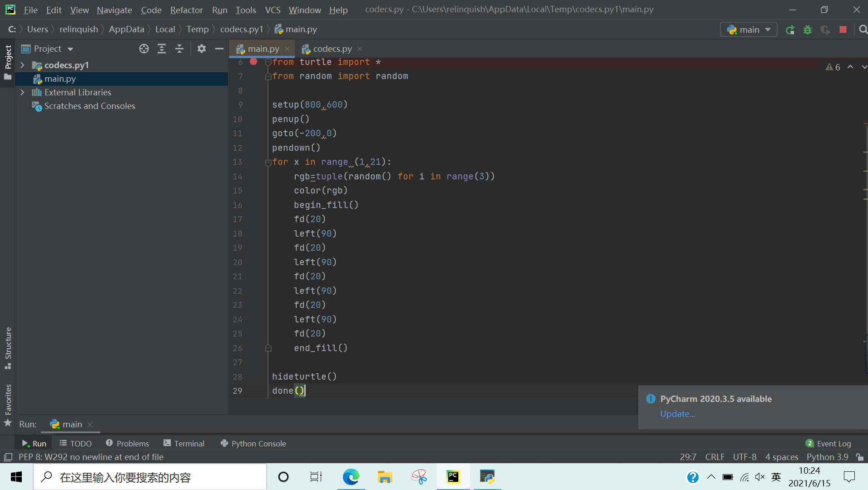868x490 pixels.
Task: Toggle tool window quick access icon
Action: 8,457
